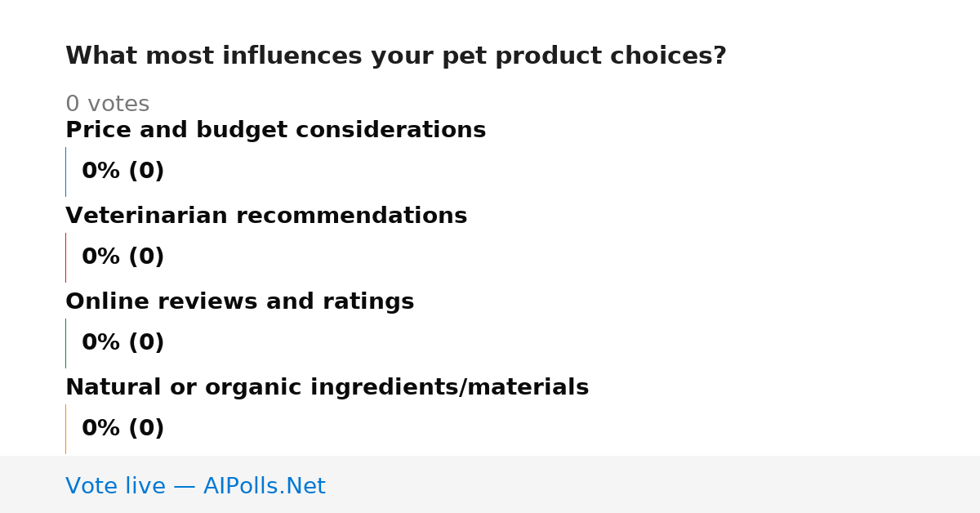
Task: Click the (0) count for Veterinarian recommendations
Action: [146, 257]
